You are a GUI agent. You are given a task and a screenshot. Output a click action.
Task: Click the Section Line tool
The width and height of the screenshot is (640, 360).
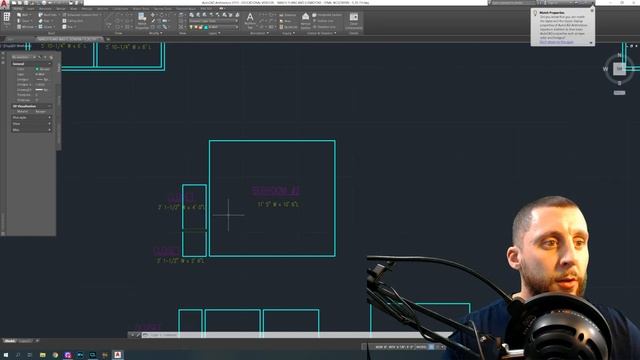tap(324, 21)
